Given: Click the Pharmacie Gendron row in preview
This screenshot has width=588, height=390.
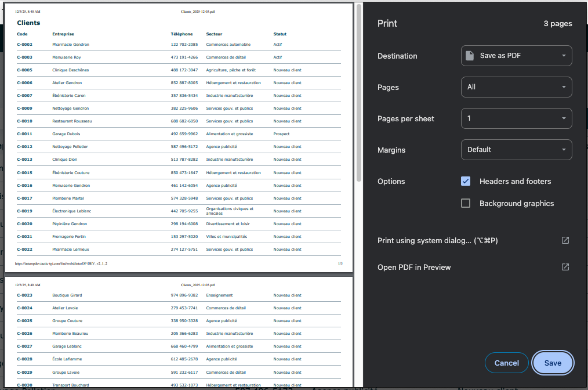Looking at the screenshot, I should [71, 44].
